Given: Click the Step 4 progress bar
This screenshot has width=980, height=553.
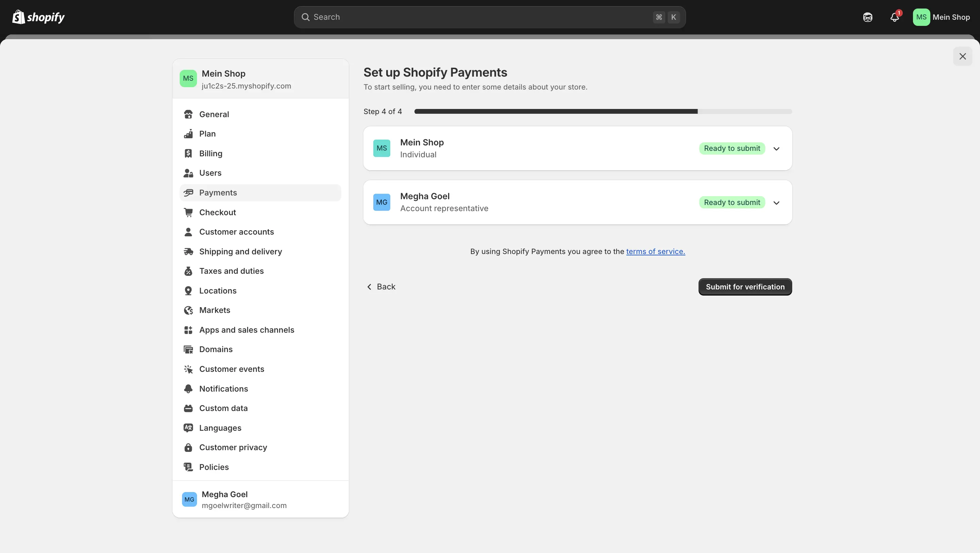Looking at the screenshot, I should [603, 111].
